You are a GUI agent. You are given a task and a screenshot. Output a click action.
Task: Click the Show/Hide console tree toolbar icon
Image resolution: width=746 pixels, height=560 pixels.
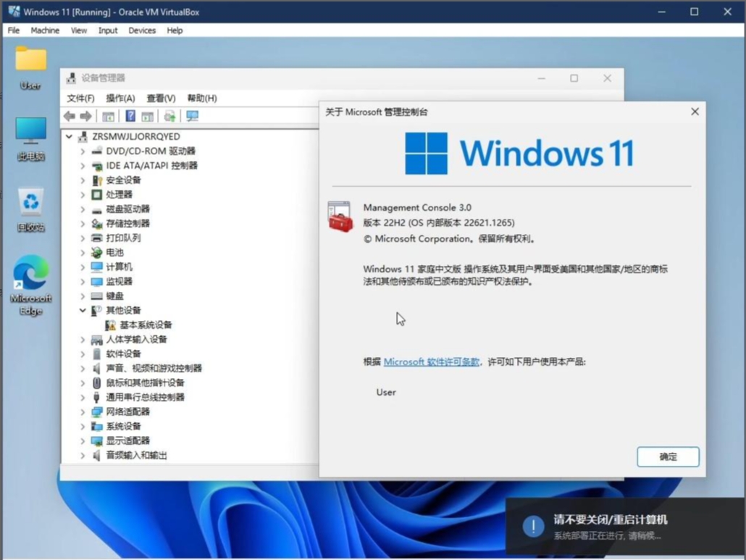(108, 116)
